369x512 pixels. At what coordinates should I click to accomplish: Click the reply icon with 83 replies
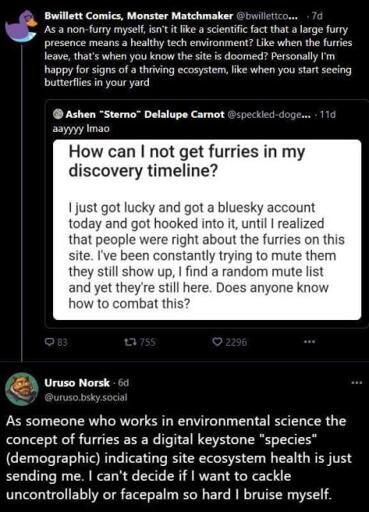pyautogui.click(x=49, y=342)
